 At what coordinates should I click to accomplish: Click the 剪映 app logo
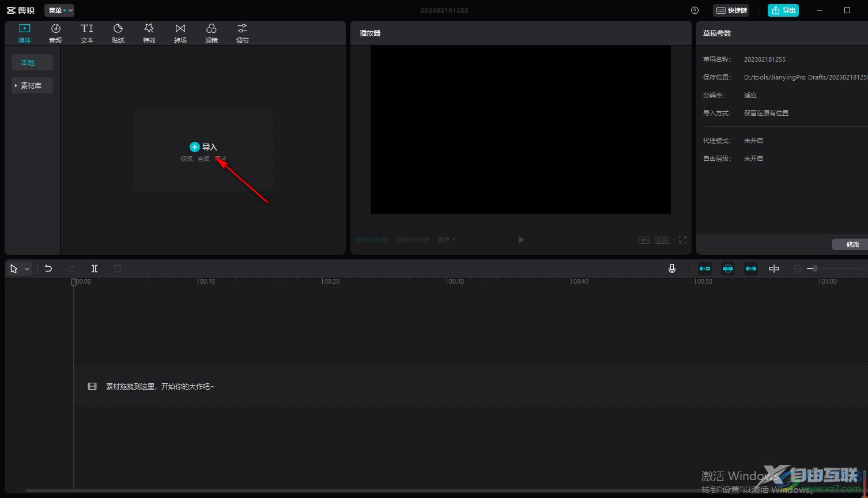(20, 10)
